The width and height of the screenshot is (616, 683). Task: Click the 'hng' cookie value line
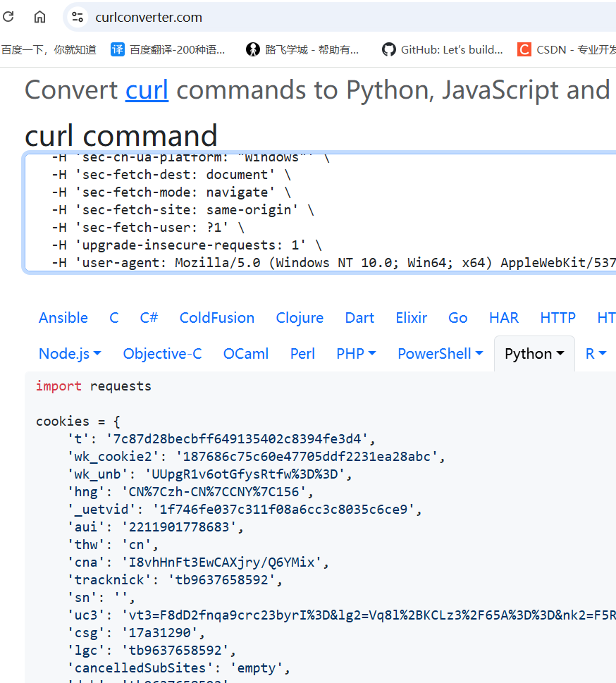click(190, 492)
